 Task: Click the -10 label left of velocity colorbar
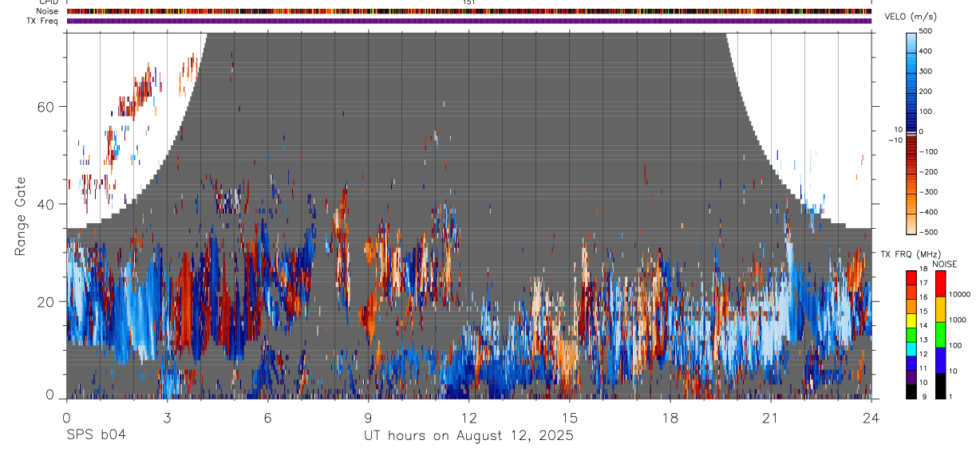coord(895,140)
